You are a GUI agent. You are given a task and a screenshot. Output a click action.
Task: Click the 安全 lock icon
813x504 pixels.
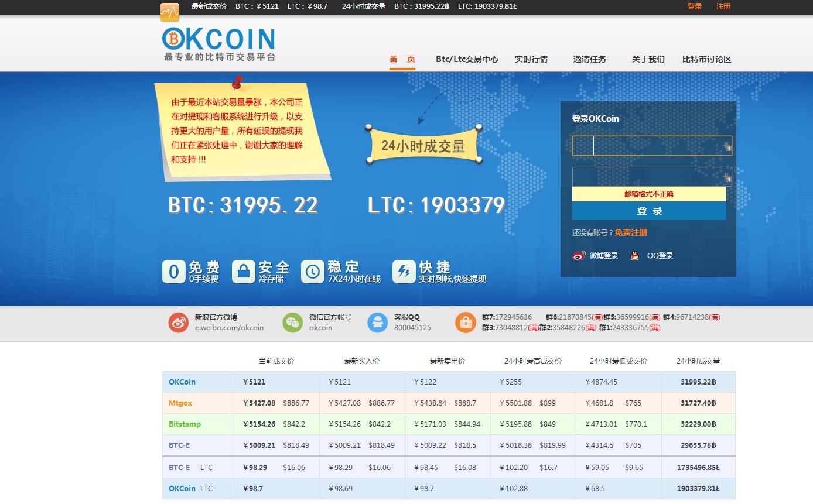(x=243, y=272)
